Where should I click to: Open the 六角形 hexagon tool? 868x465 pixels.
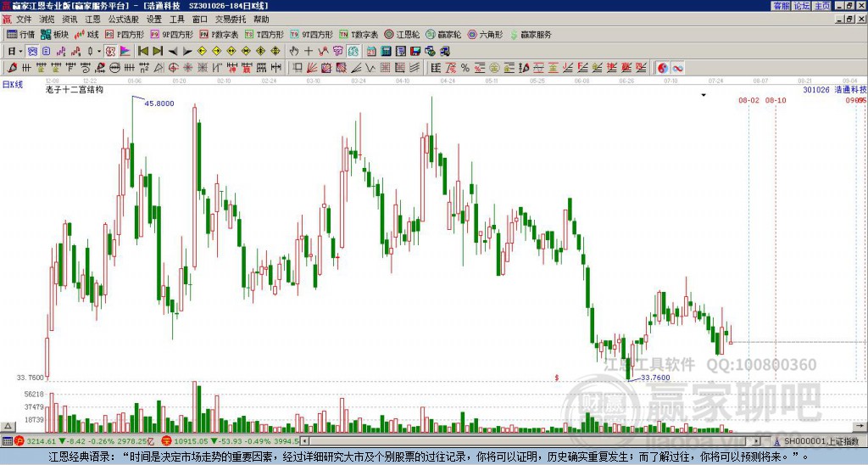(486, 34)
